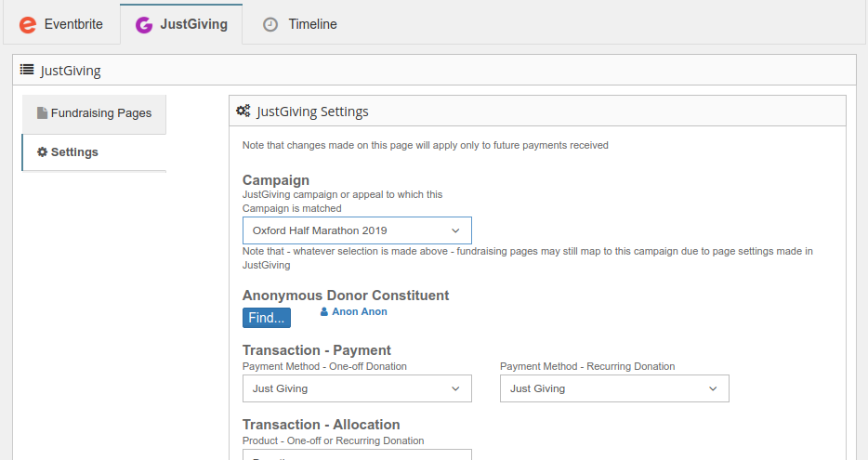Screen dimensions: 868x460
Task: Open the One-off Donation payment method dropdown
Action: coord(357,388)
